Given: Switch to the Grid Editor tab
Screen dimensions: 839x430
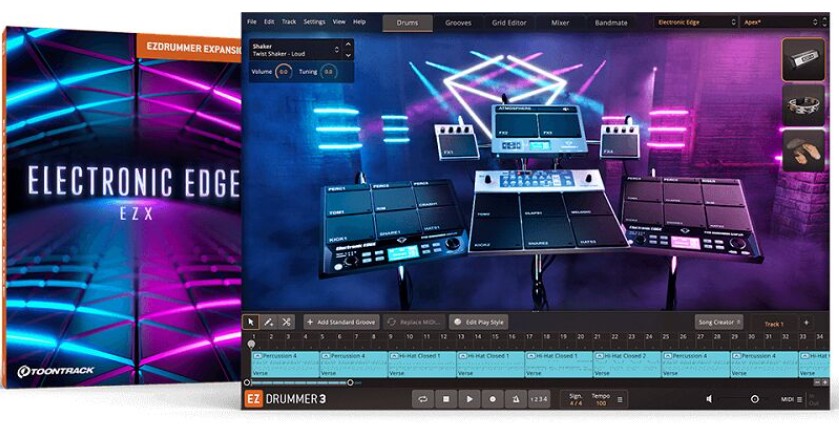Looking at the screenshot, I should point(509,23).
